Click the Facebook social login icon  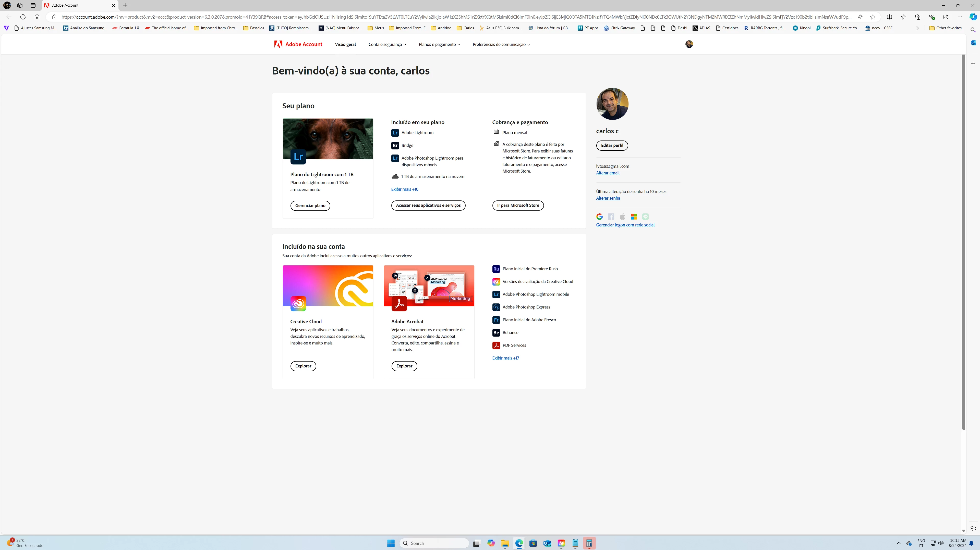point(611,217)
